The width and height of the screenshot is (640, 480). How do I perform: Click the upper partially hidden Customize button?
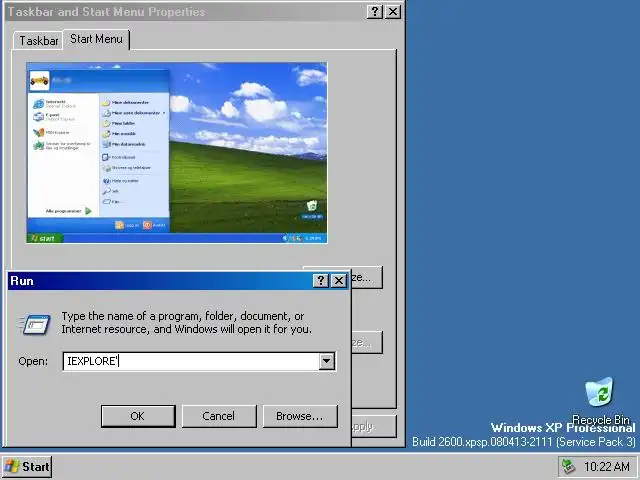pos(367,278)
